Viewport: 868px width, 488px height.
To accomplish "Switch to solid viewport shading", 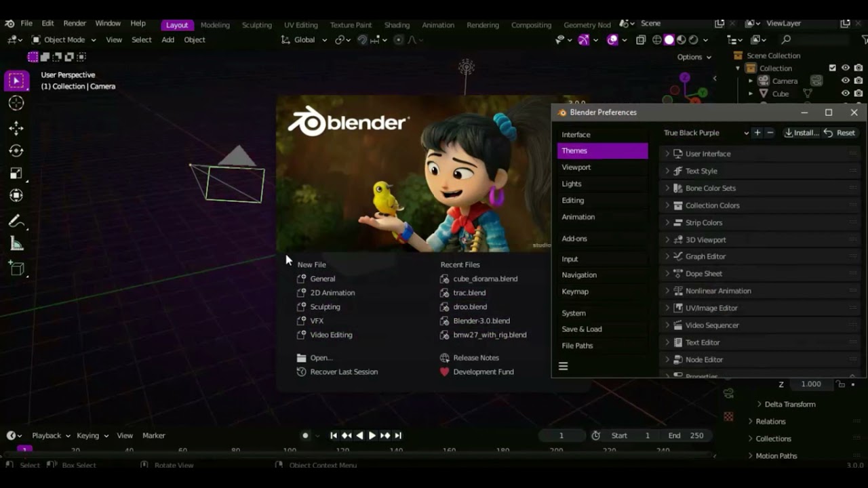I will (x=669, y=40).
